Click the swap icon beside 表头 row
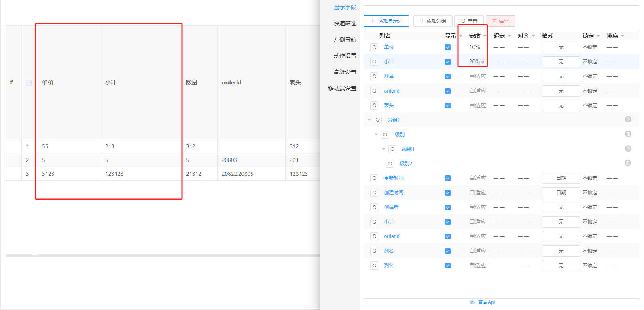Viewport: 644px width, 310px height. pos(374,105)
